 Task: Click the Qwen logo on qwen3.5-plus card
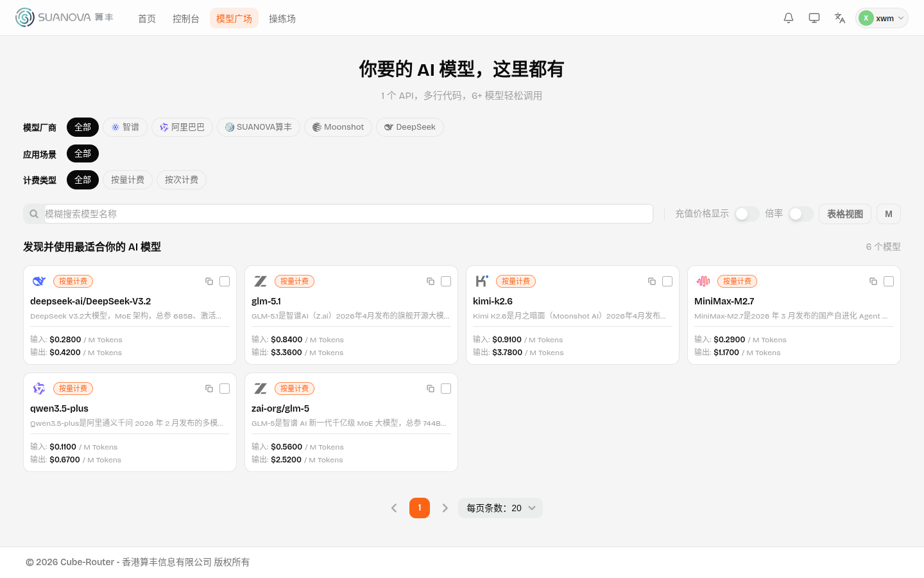(39, 389)
